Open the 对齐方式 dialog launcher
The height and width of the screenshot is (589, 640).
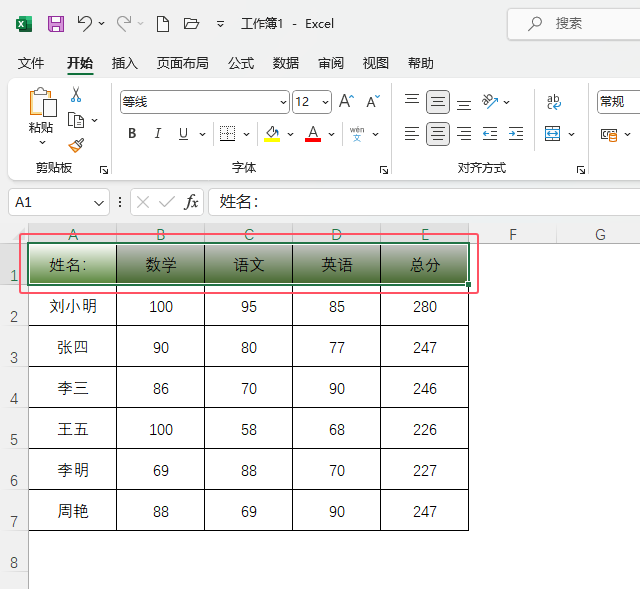(580, 170)
